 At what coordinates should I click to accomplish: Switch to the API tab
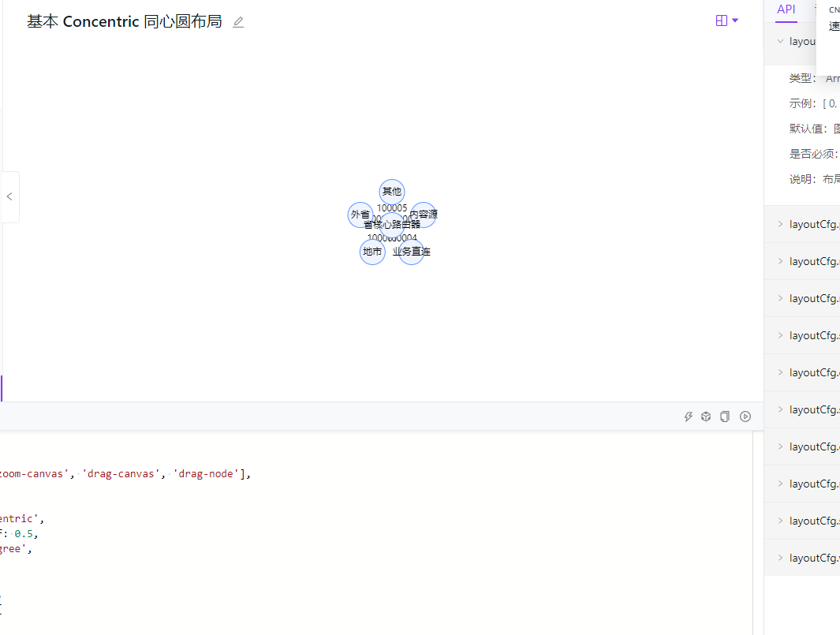[x=786, y=9]
